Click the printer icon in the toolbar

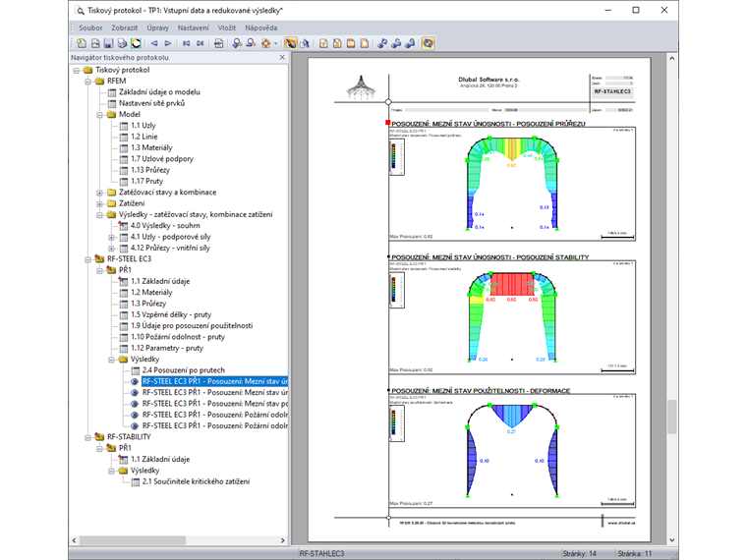point(122,43)
